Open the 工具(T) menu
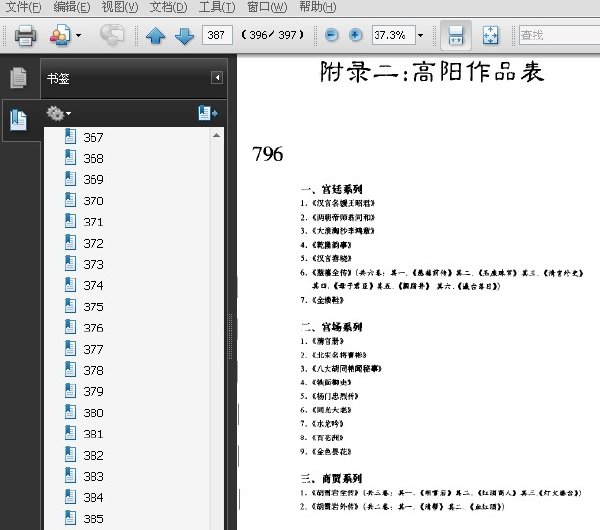 (217, 7)
